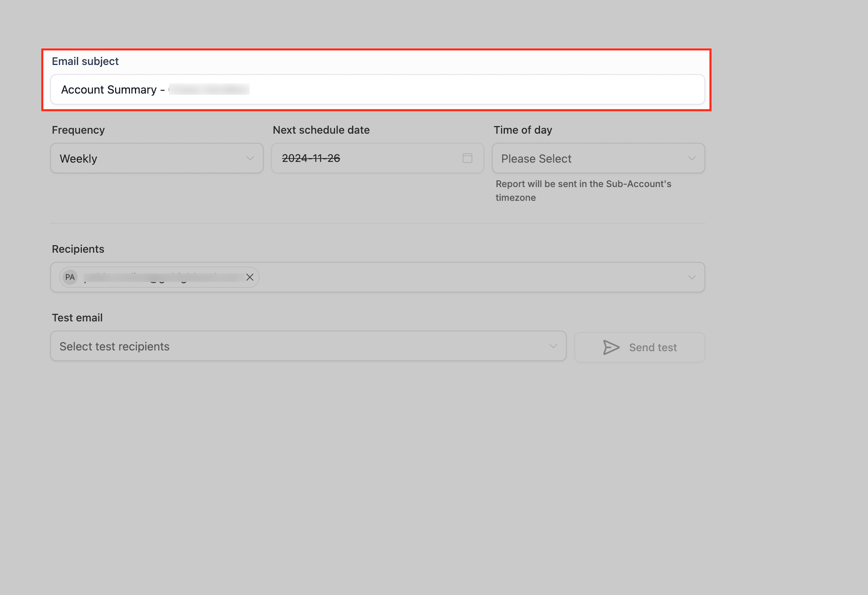Image resolution: width=868 pixels, height=595 pixels.
Task: Open the Time of day chevron
Action: click(x=691, y=158)
